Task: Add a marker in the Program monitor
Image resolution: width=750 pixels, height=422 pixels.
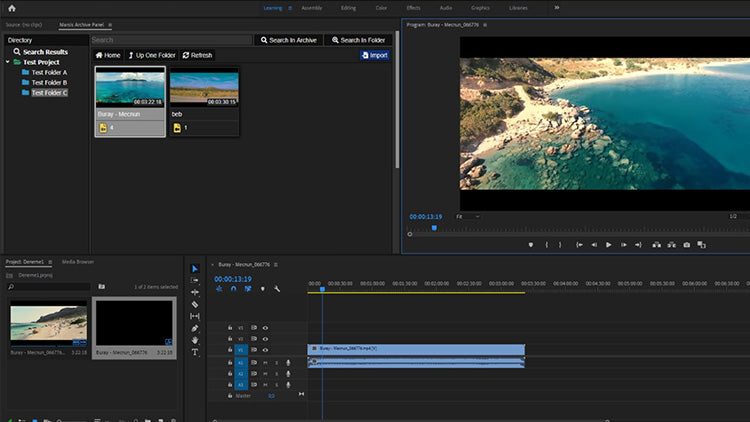Action: point(531,244)
